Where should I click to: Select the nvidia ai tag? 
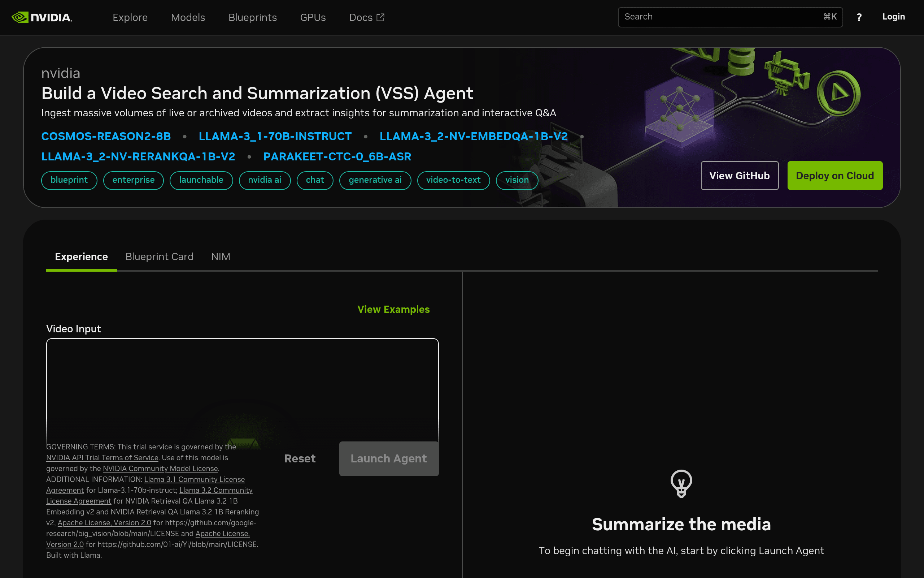pos(265,180)
